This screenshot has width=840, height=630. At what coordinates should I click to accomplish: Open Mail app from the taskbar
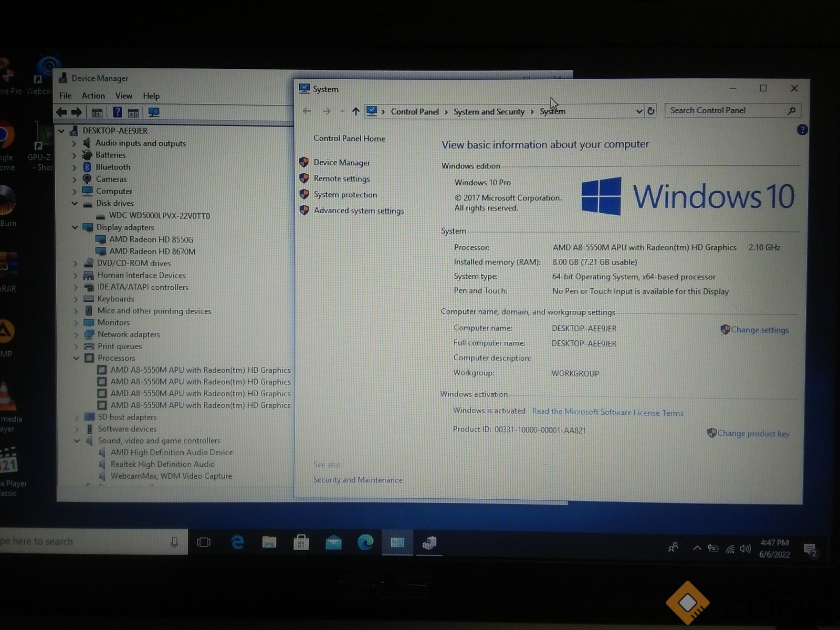click(x=333, y=542)
